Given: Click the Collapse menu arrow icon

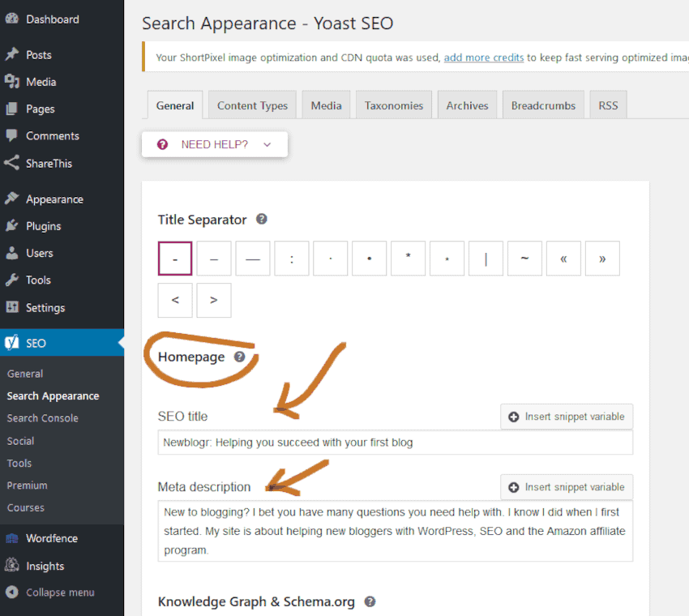Looking at the screenshot, I should coord(12,592).
